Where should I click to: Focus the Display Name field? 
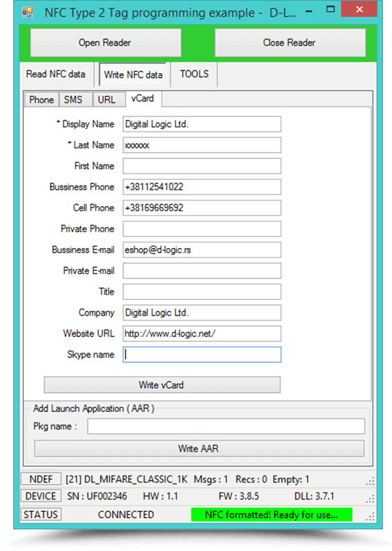(202, 124)
